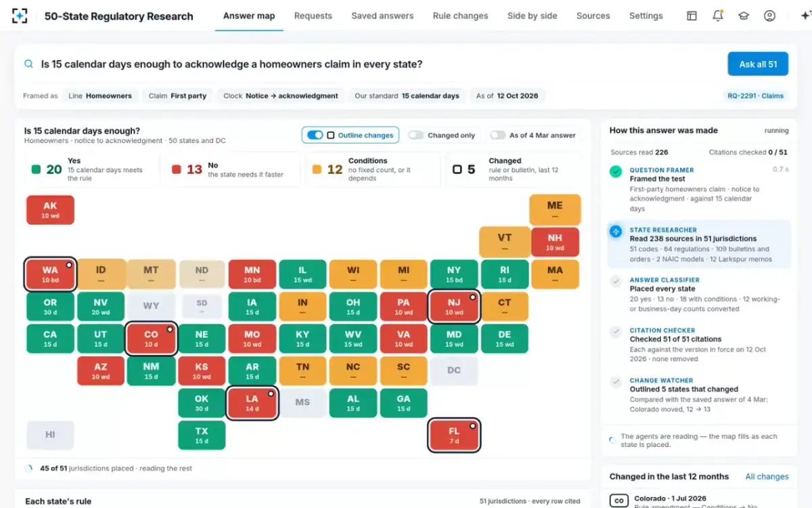The width and height of the screenshot is (812, 508).
Task: Open the Requests tab
Action: pyautogui.click(x=313, y=16)
